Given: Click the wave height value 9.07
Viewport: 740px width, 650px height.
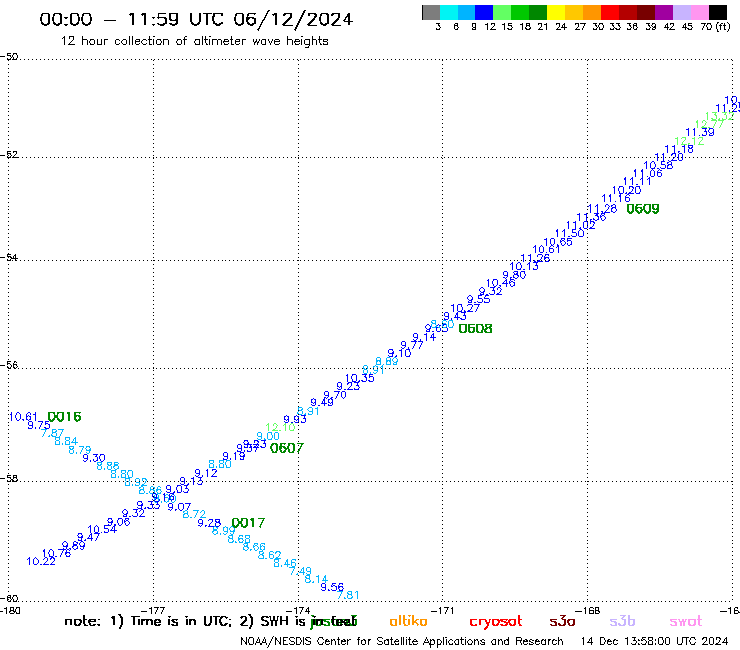Looking at the screenshot, I should click(179, 507).
